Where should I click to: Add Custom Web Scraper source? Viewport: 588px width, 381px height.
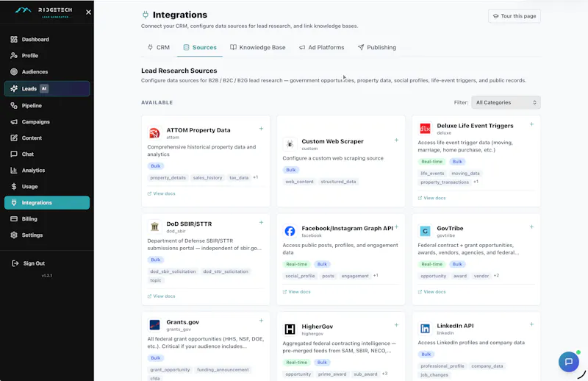396,140
